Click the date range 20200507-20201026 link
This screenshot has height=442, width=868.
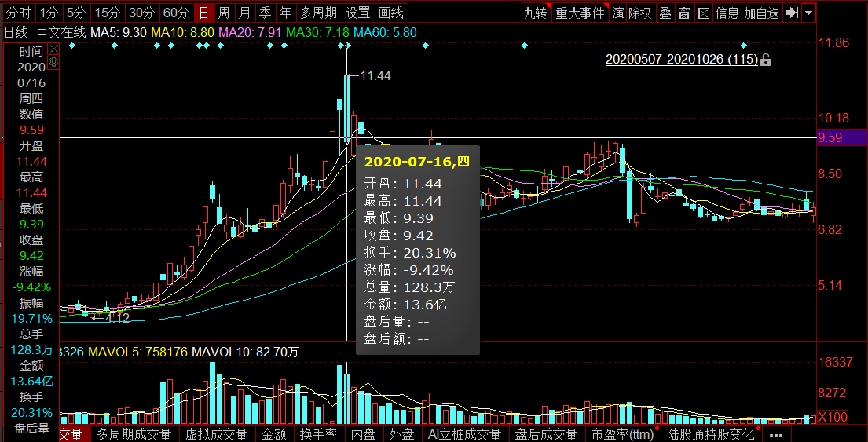coord(682,59)
